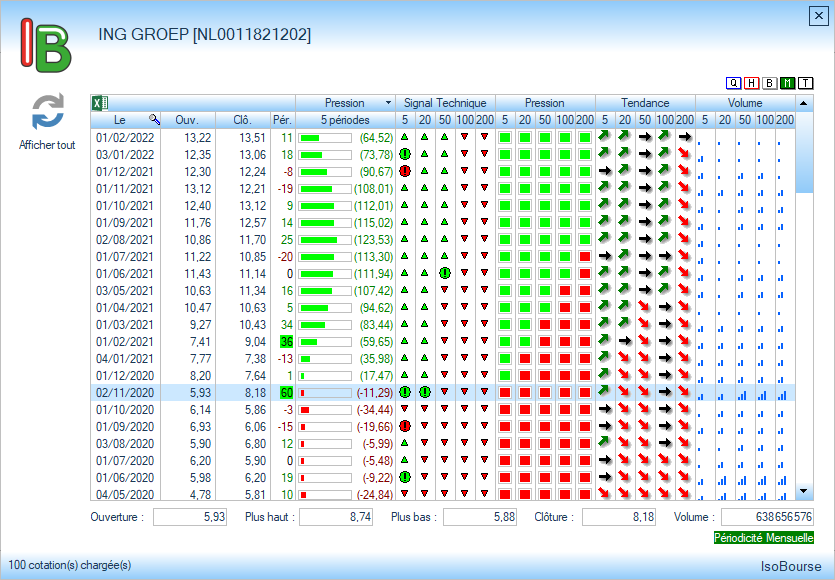Click red alert signal icon in 01/09/2020 row
Image resolution: width=835 pixels, height=580 pixels.
[405, 426]
